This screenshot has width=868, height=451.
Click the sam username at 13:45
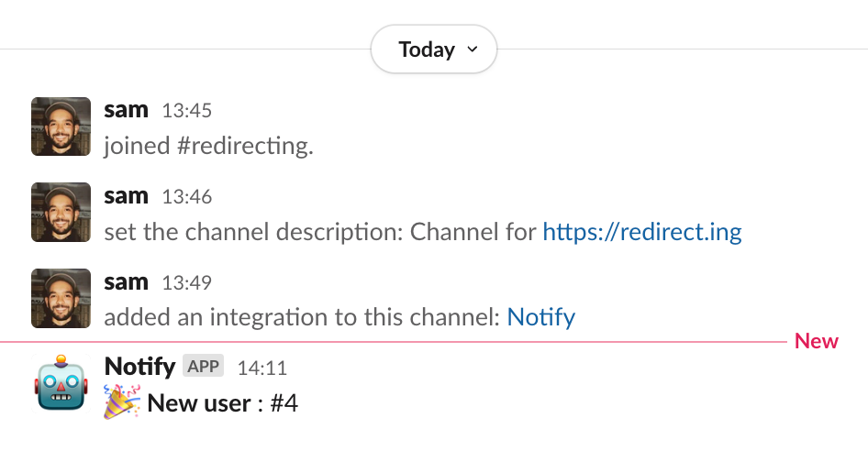[126, 110]
